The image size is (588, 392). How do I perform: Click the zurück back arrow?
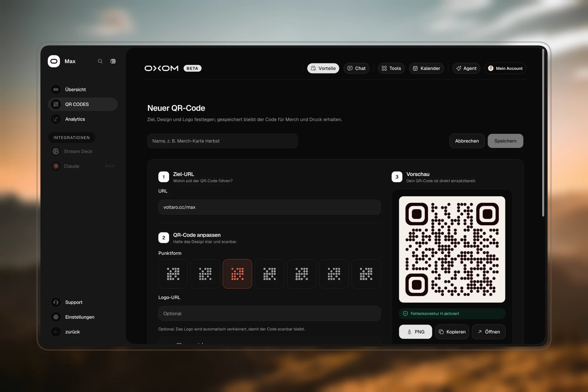56,332
